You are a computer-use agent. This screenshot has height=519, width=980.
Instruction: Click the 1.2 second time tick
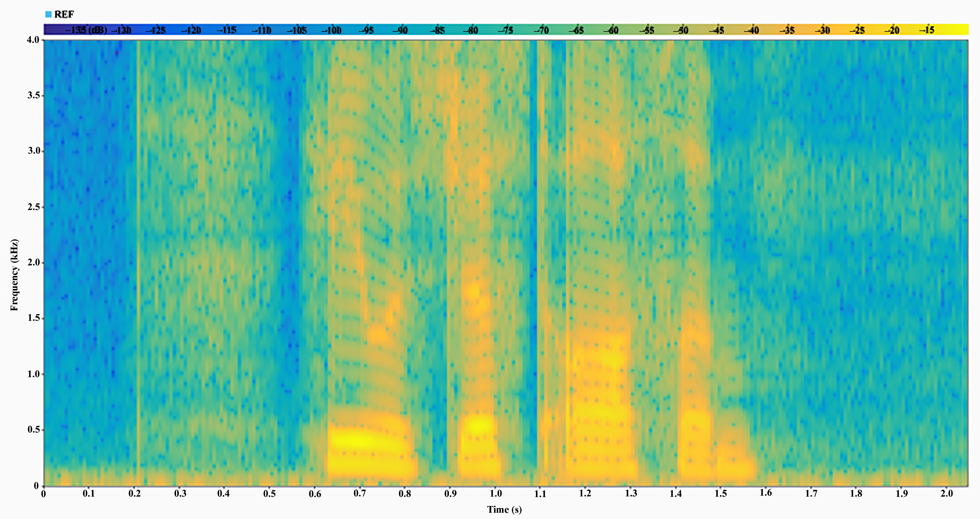point(585,493)
